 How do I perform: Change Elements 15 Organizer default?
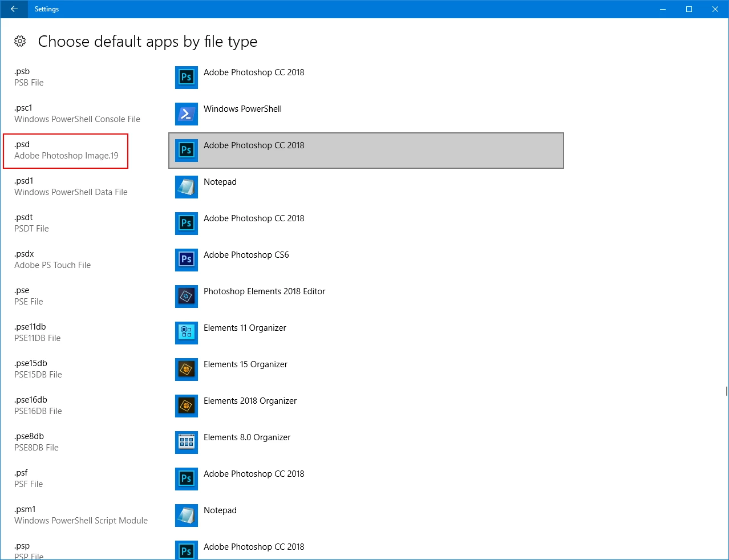coord(366,370)
